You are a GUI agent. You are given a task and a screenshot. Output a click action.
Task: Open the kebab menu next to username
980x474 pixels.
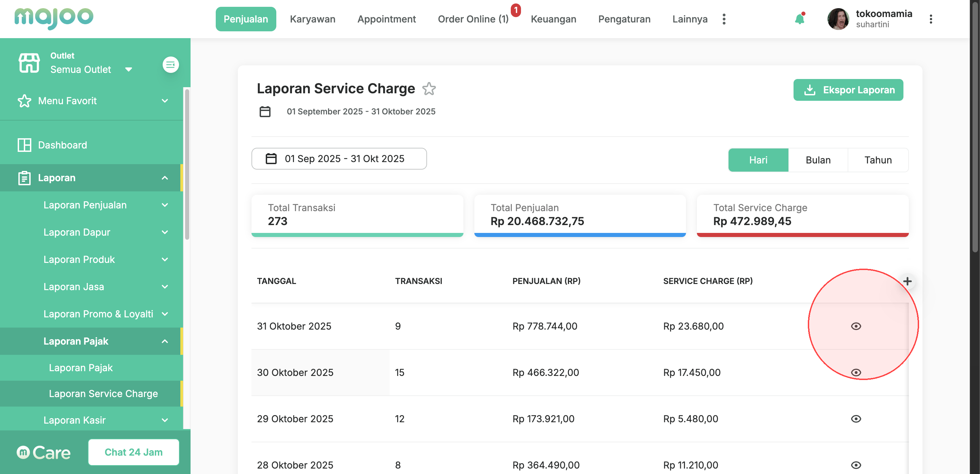[x=931, y=19]
